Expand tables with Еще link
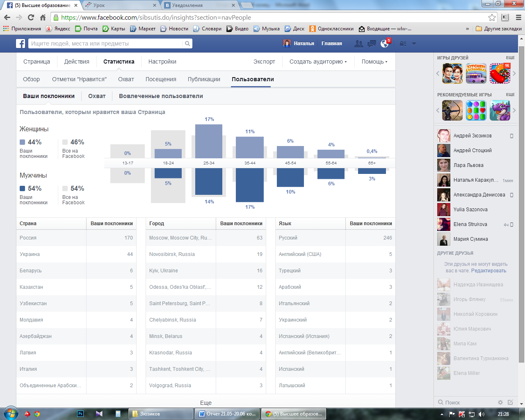 coord(206,403)
